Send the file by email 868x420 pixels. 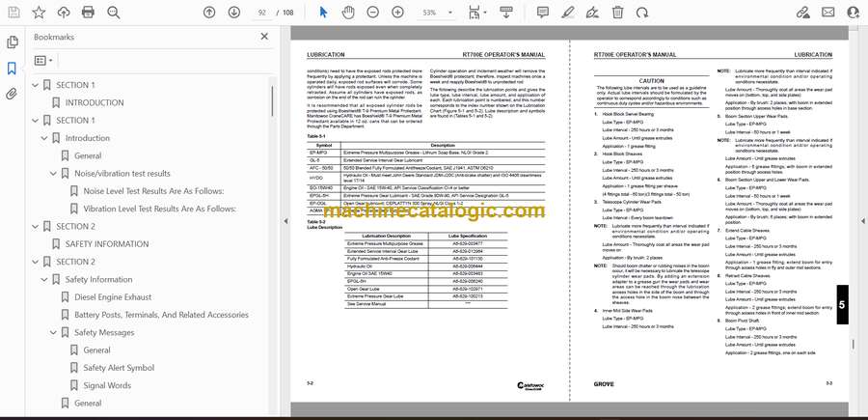(x=828, y=13)
